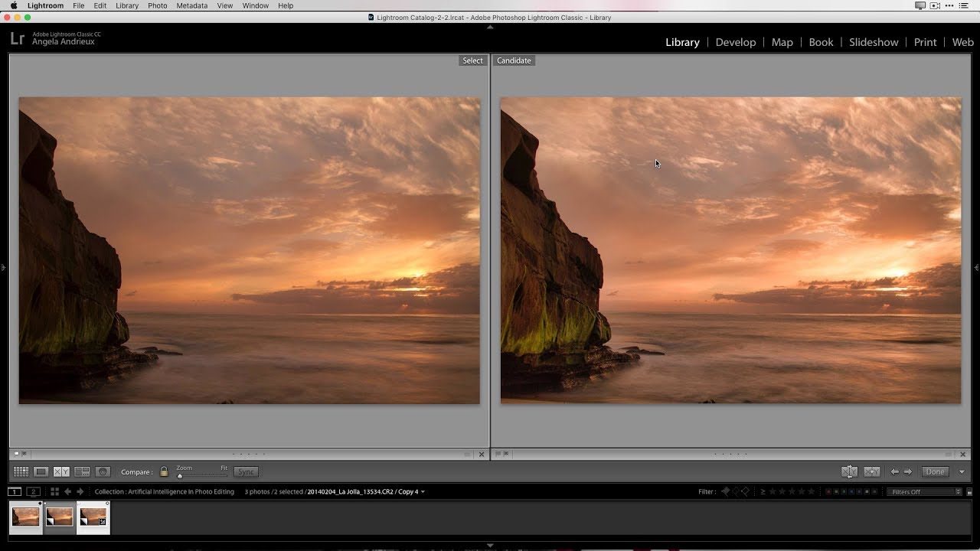
Task: Switch to the Library module
Action: [682, 42]
